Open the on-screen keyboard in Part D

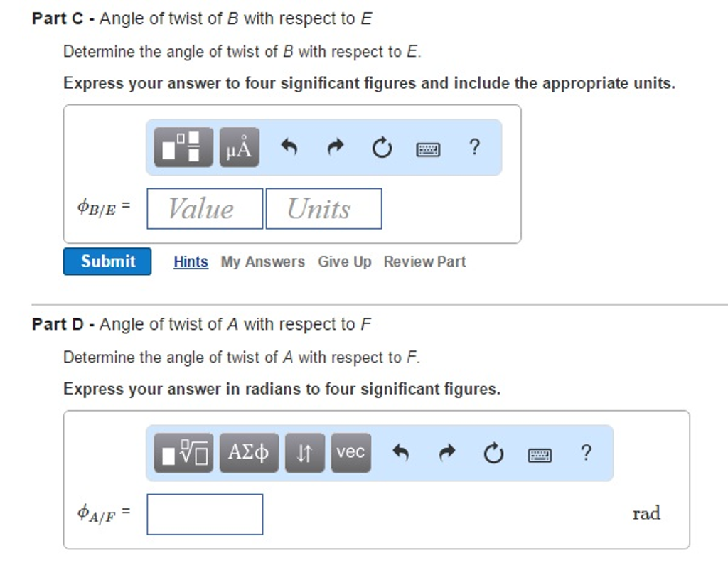[540, 454]
